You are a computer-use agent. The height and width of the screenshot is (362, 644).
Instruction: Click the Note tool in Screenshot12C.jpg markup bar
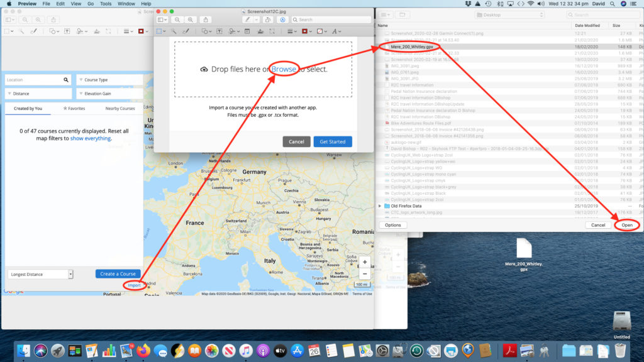[247, 31]
